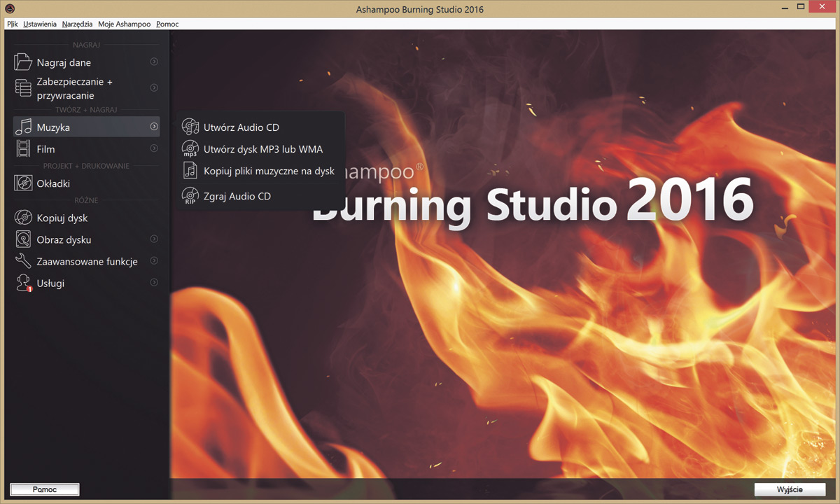Click the Film strip icon
The width and height of the screenshot is (840, 504).
click(23, 149)
